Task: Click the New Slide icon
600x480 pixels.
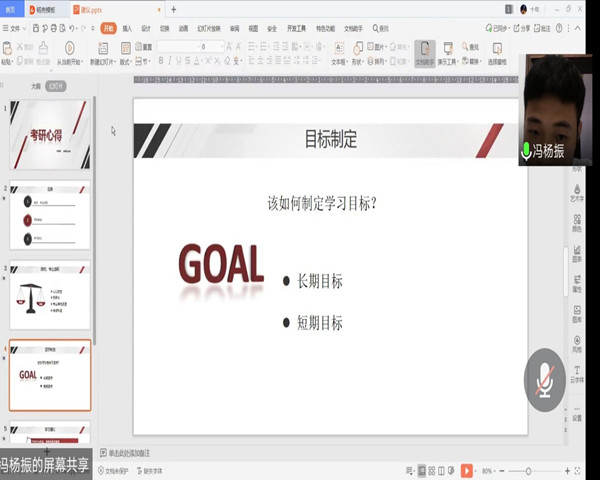Action: (x=103, y=48)
